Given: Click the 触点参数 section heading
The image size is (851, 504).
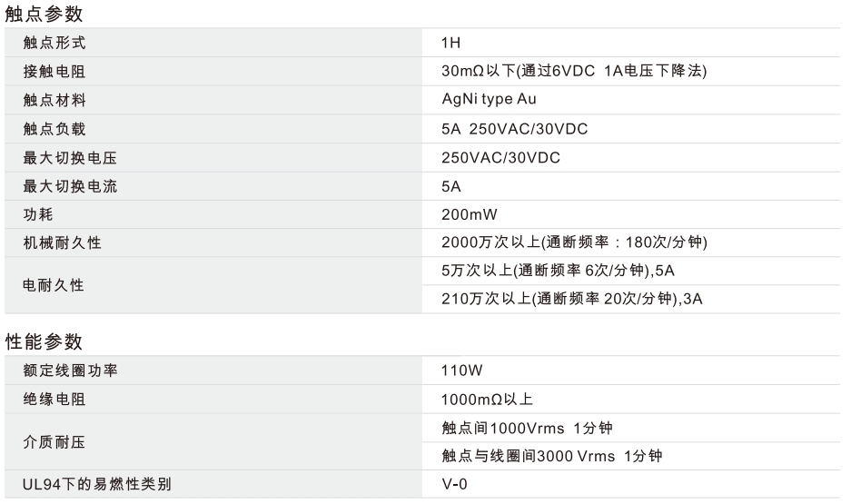Looking at the screenshot, I should point(44,14).
